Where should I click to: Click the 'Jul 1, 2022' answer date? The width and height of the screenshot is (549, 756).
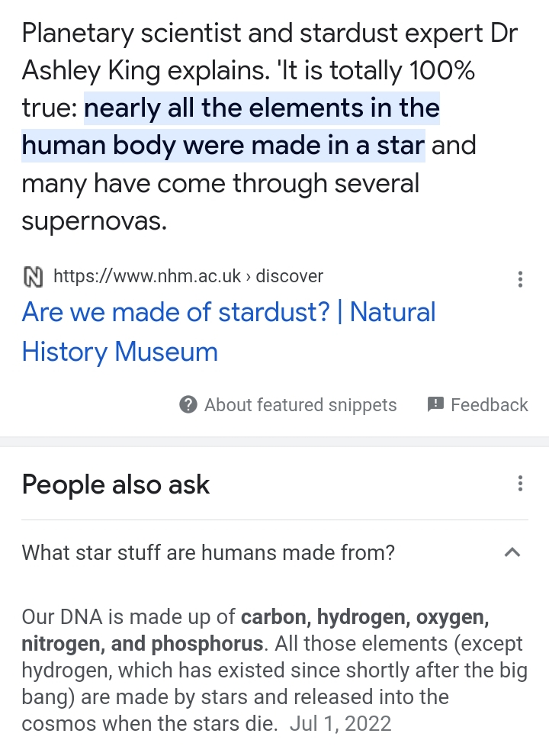point(340,724)
